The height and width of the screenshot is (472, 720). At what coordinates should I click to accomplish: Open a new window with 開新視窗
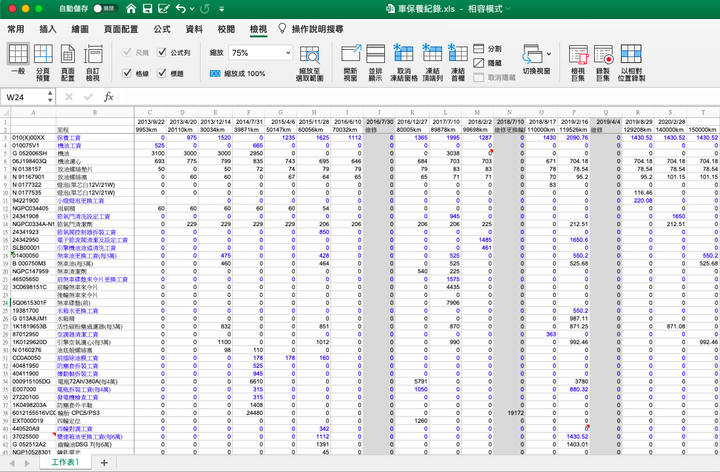point(350,63)
